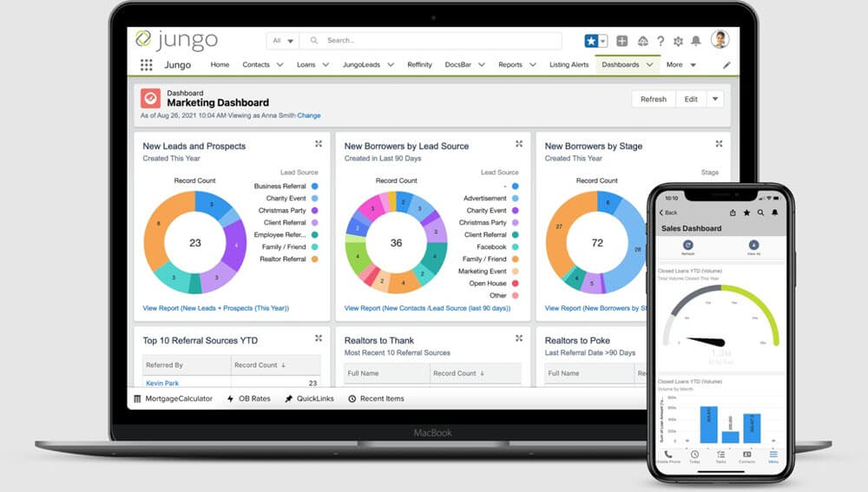Expand the New Leads and Prospects widget

(x=319, y=144)
